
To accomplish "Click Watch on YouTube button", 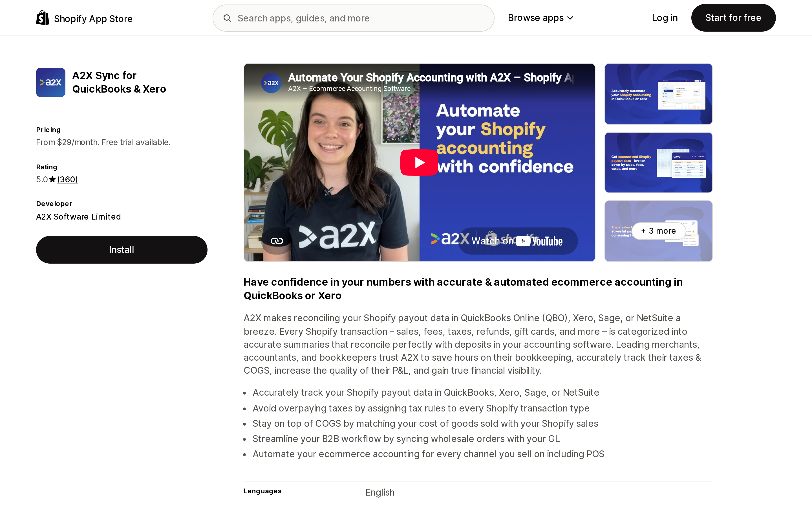I will [x=518, y=241].
